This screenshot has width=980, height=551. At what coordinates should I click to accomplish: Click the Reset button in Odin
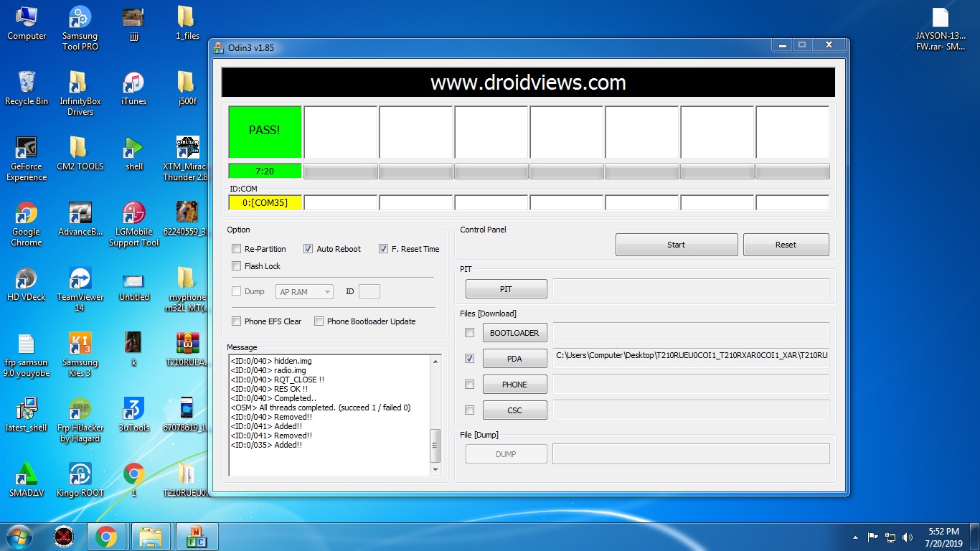pyautogui.click(x=786, y=245)
